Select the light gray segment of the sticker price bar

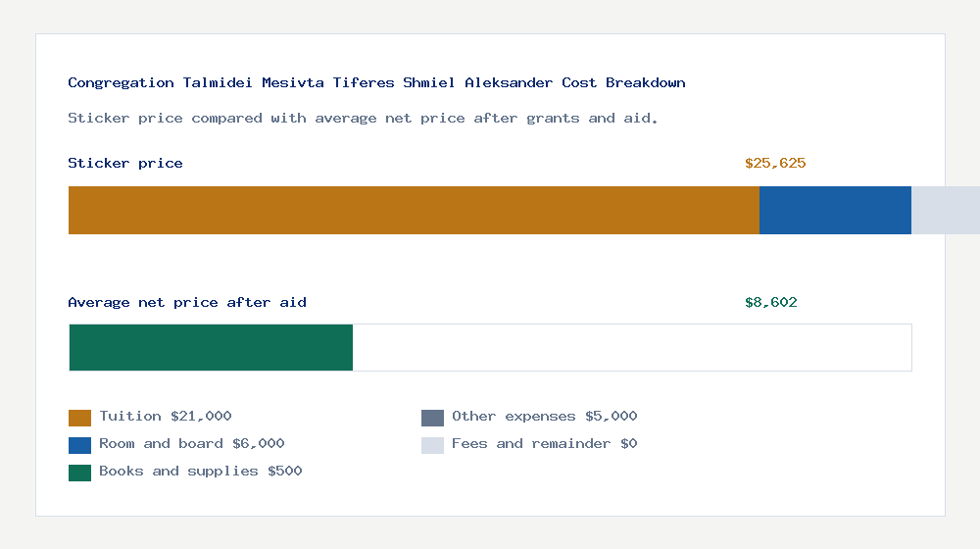coord(946,210)
